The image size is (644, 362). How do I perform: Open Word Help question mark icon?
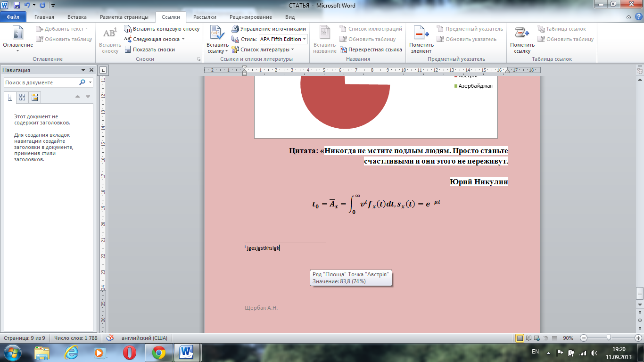pyautogui.click(x=638, y=17)
